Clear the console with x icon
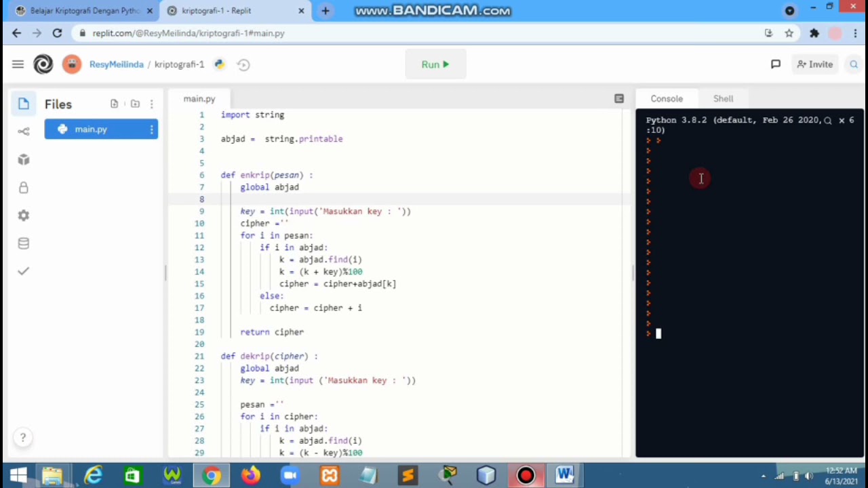Viewport: 868px width, 488px height. [x=842, y=121]
